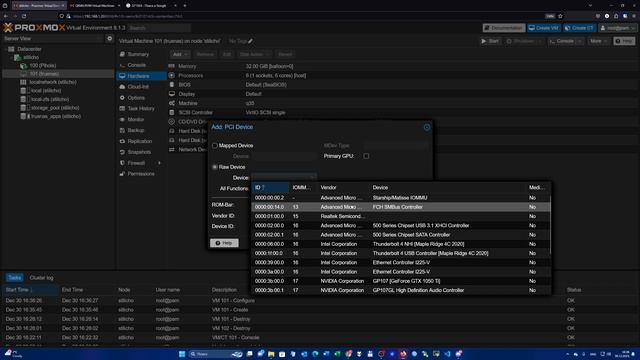Switch to the Tasks log tab
Image resolution: width=640 pixels, height=360 pixels.
tap(14, 278)
